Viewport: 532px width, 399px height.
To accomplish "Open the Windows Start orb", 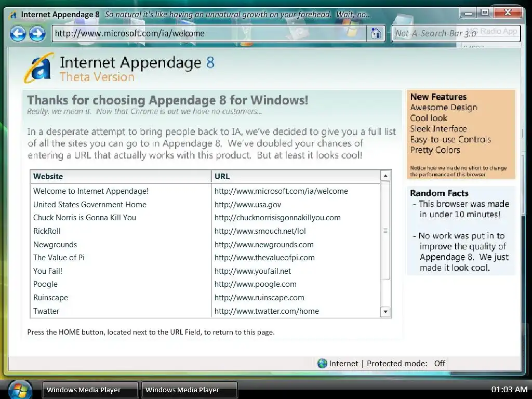I will [20, 390].
